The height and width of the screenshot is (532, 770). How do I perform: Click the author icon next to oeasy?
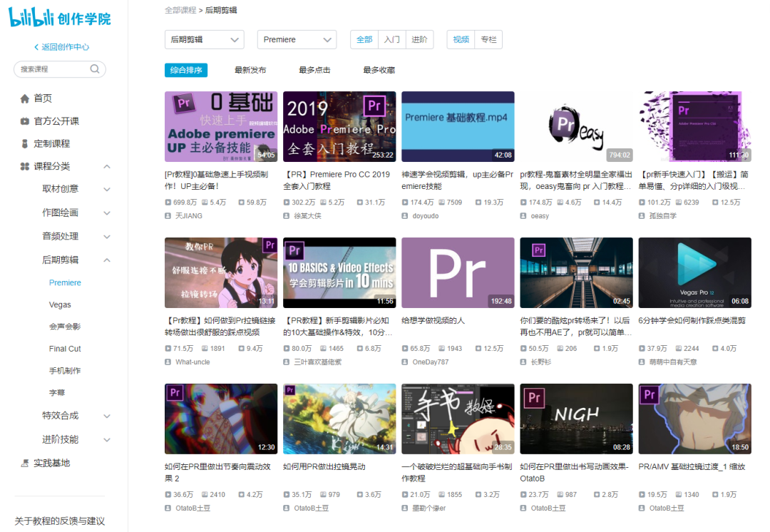523,216
